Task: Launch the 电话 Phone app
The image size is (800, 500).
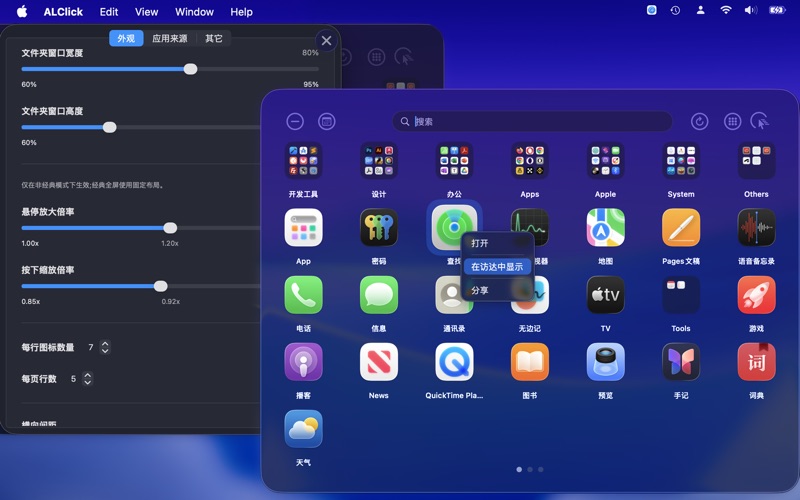Action: click(x=303, y=295)
